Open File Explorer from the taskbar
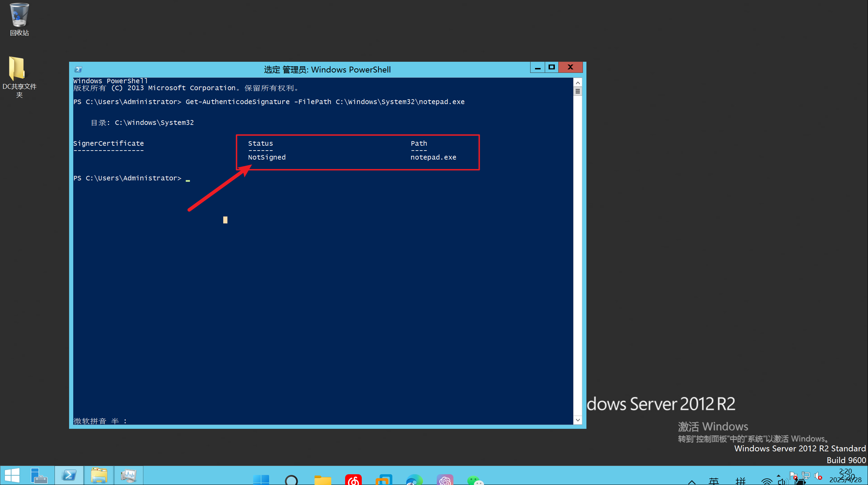 coord(99,476)
